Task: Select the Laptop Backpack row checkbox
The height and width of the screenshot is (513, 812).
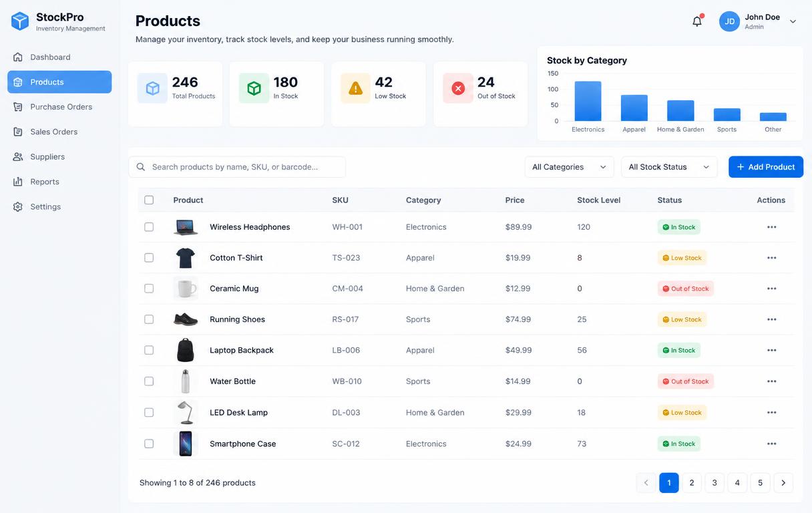Action: pyautogui.click(x=149, y=350)
